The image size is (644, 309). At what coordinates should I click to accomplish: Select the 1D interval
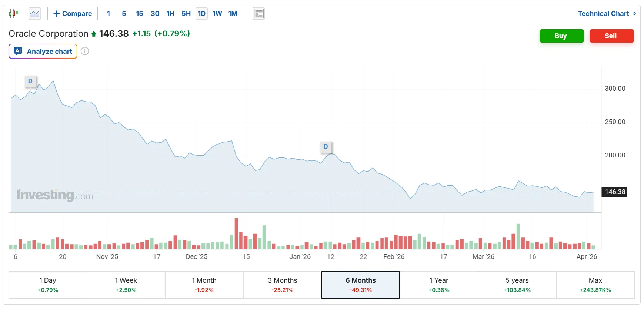click(x=201, y=14)
